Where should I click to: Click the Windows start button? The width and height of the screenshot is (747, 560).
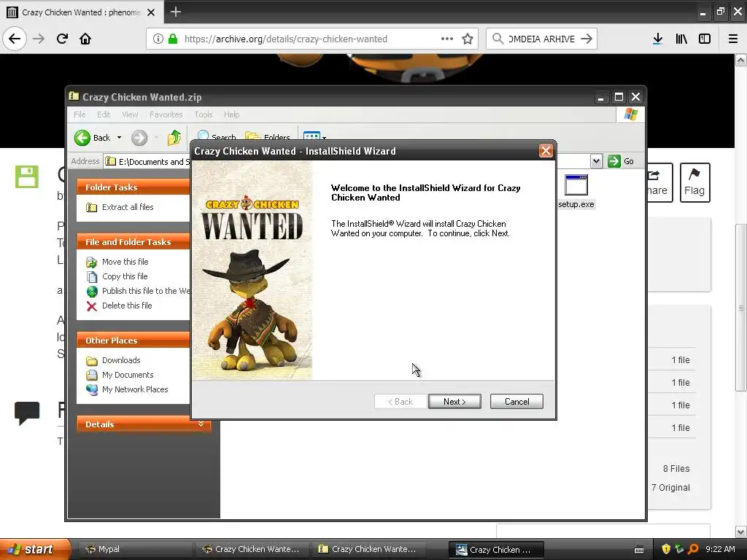click(34, 549)
